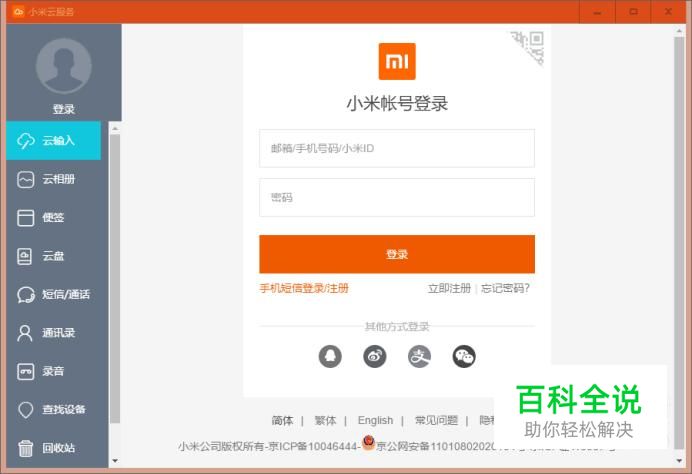Image resolution: width=692 pixels, height=474 pixels.
Task: Switch language to English
Action: coord(375,421)
